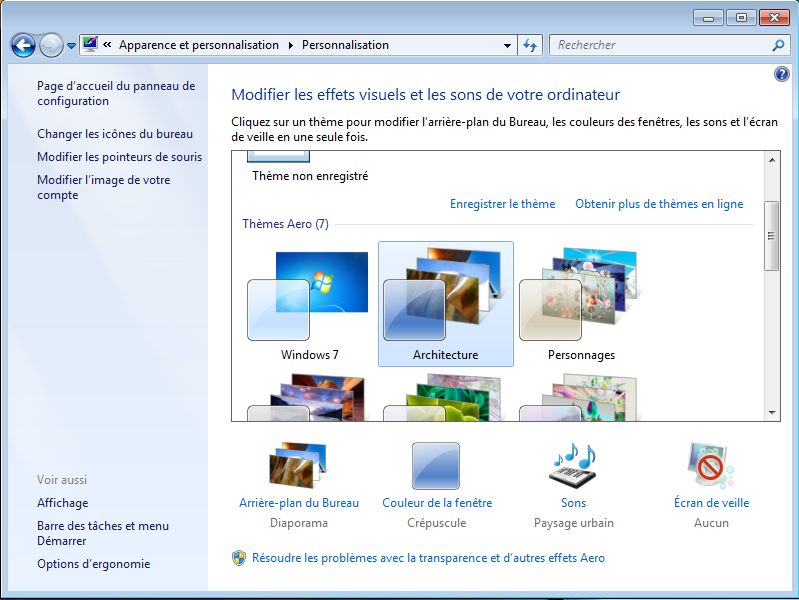Go back with the blue Back arrow

point(23,45)
